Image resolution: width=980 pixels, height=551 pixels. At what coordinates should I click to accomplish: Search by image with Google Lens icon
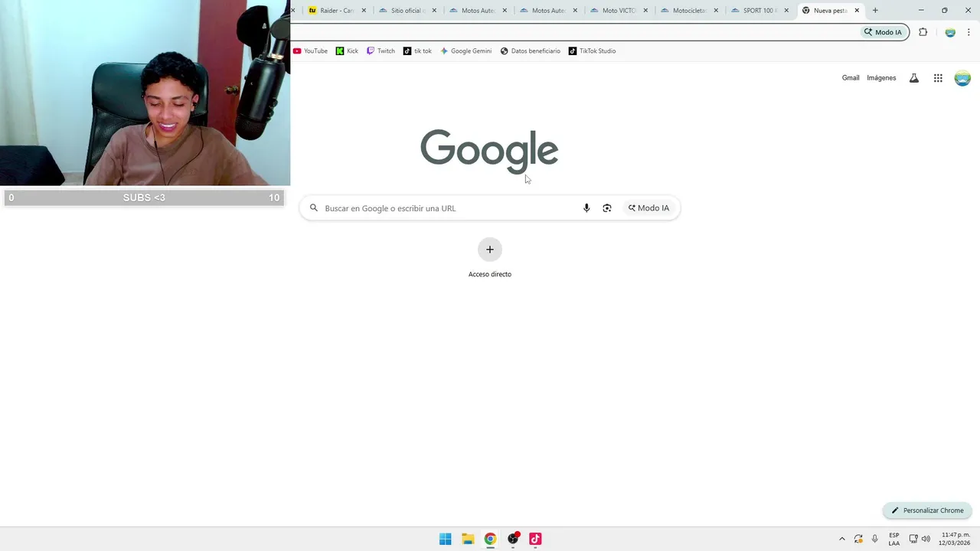coord(607,208)
